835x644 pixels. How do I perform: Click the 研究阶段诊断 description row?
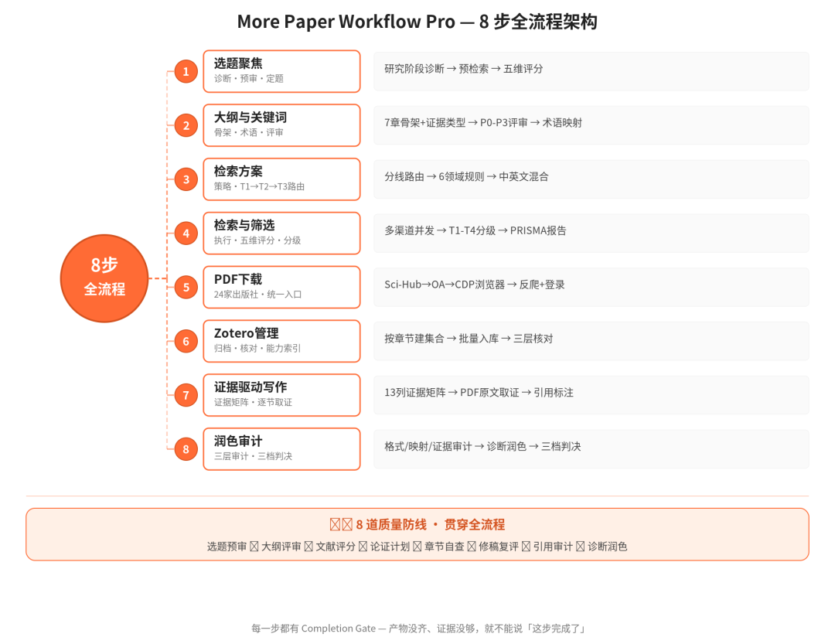pos(591,71)
